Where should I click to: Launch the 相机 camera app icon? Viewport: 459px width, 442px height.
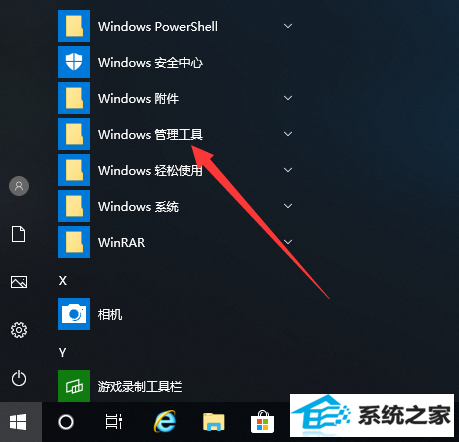(x=74, y=314)
